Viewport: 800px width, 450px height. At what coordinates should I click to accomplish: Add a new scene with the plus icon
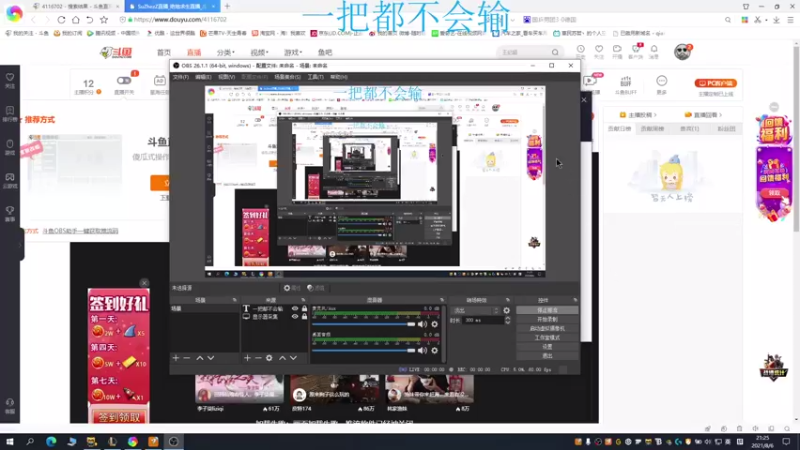pyautogui.click(x=176, y=358)
